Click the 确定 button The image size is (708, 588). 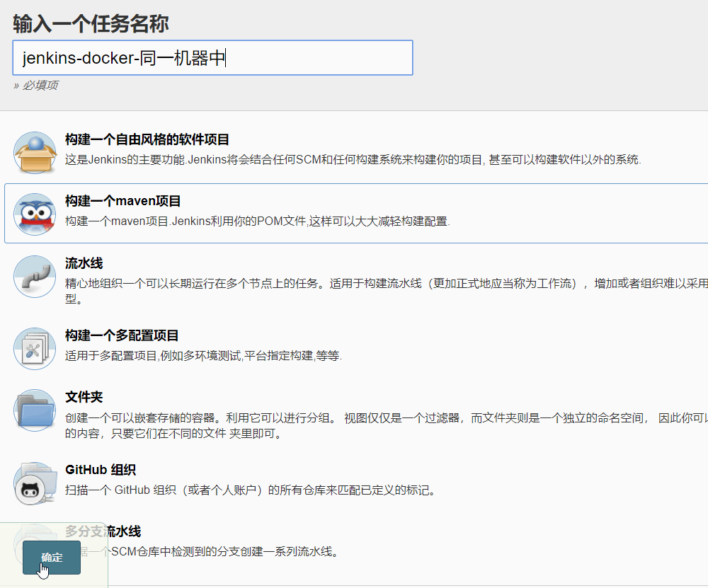[52, 558]
